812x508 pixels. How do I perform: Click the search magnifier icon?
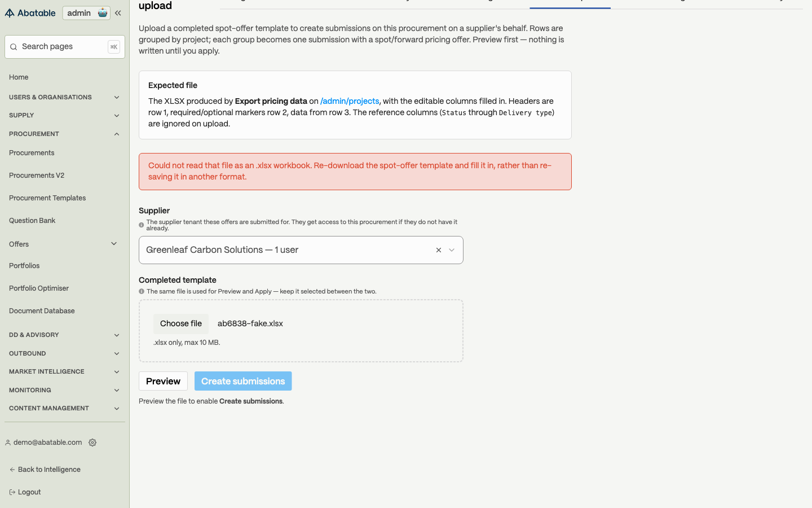click(x=14, y=47)
